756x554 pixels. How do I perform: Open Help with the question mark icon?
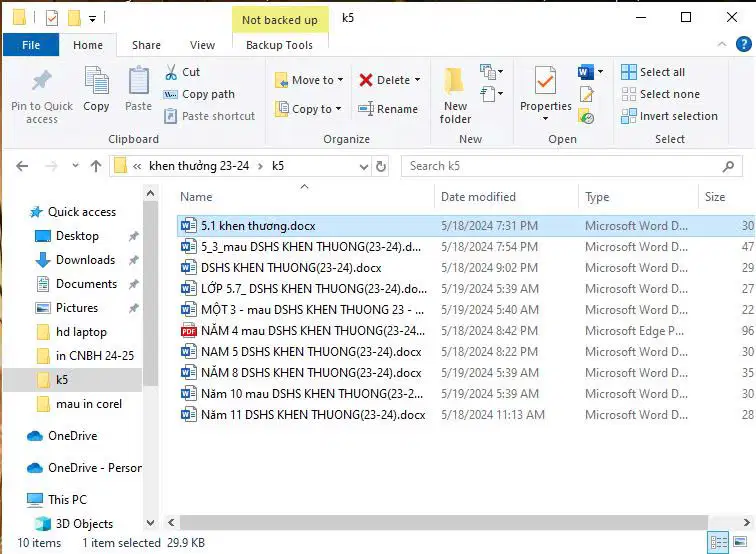(x=743, y=44)
